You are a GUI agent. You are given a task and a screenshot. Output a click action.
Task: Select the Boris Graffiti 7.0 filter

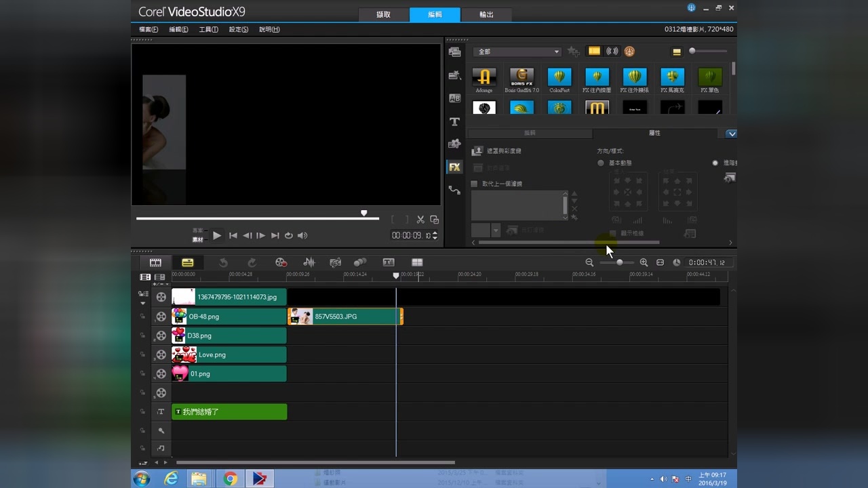pyautogui.click(x=521, y=80)
